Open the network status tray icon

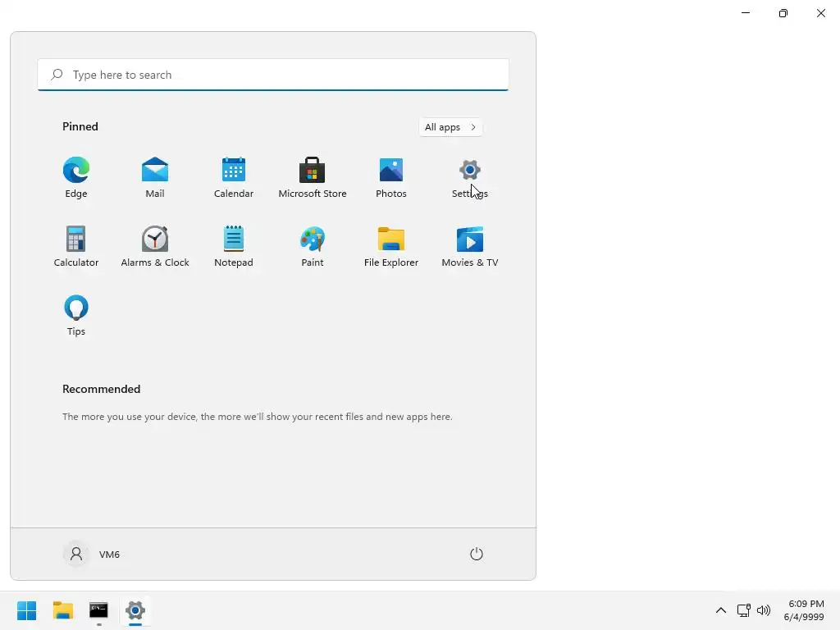pos(743,610)
